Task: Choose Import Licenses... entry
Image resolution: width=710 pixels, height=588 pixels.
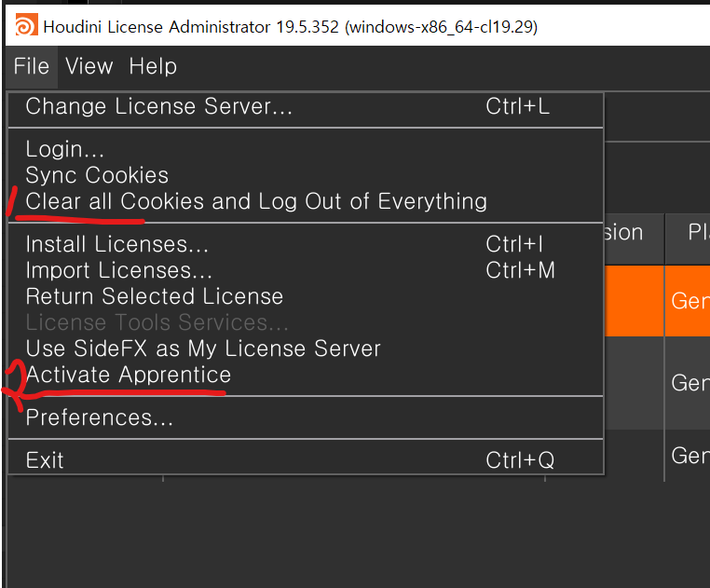Action: click(x=306, y=270)
